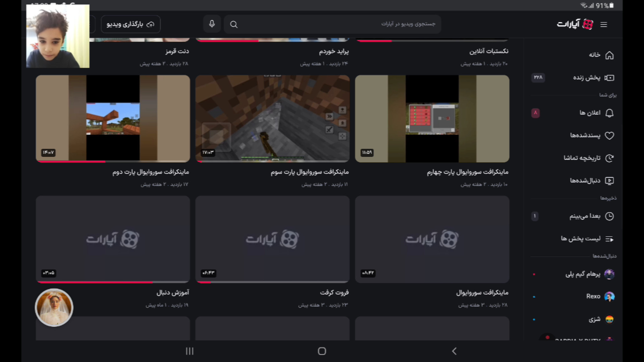Open ماینکرافت سوروایوال پارت سوم thumbnail

tap(272, 119)
